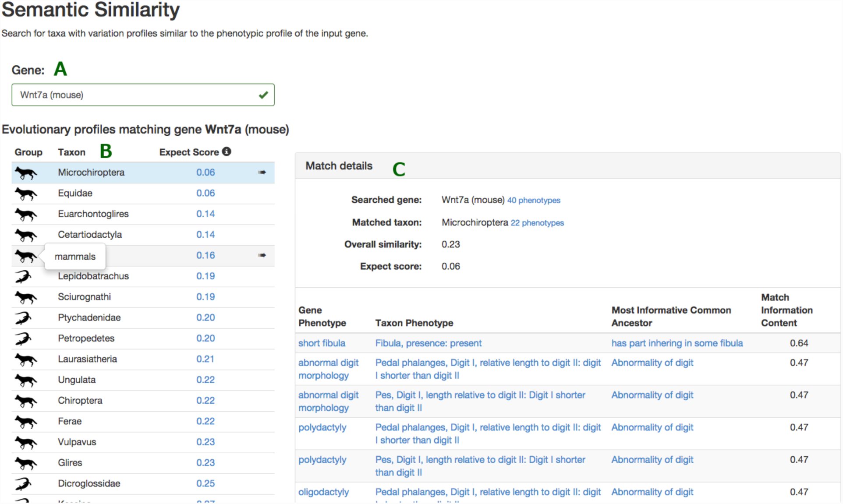This screenshot has width=843, height=504.
Task: Click the green checkmark in gene field
Action: 263,95
